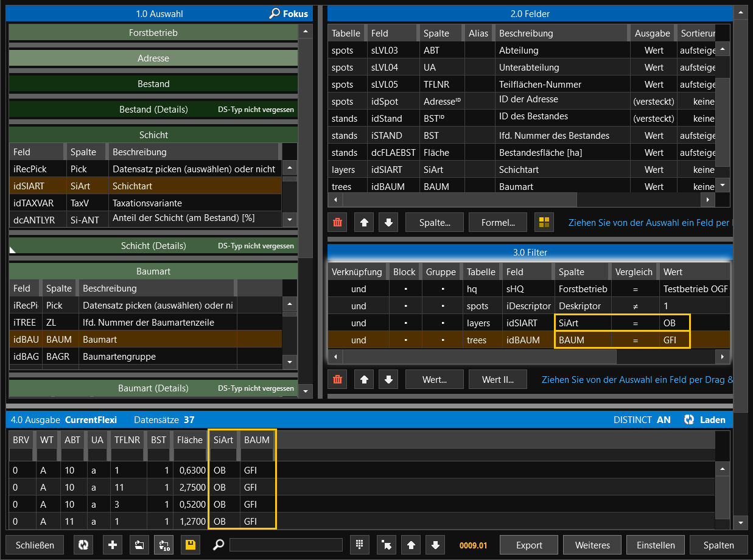This screenshot has width=753, height=560.
Task: Click the plus icon in bottom toolbar
Action: (x=112, y=545)
